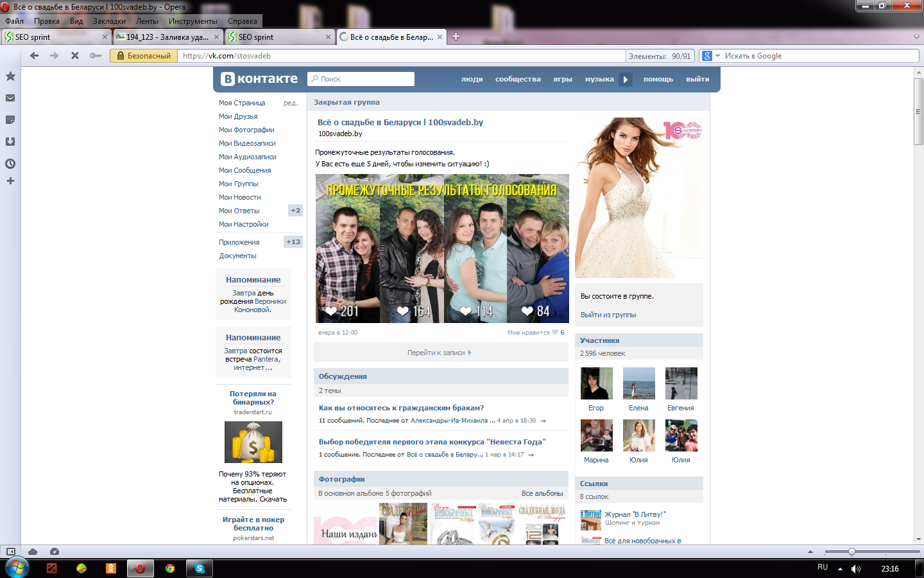Viewport: 924px width, 578px height.
Task: Open Марина's member avatar
Action: click(x=597, y=435)
